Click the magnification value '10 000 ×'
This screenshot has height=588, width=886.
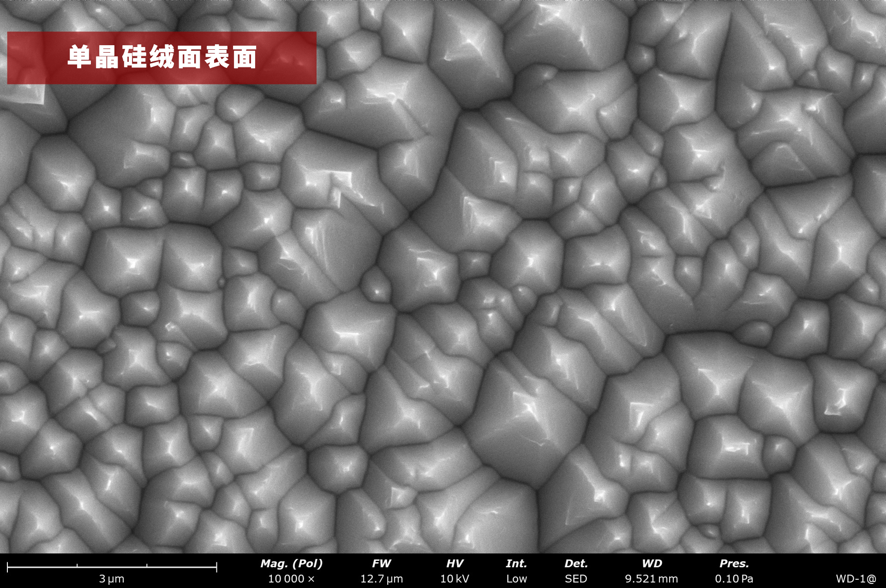tap(292, 579)
